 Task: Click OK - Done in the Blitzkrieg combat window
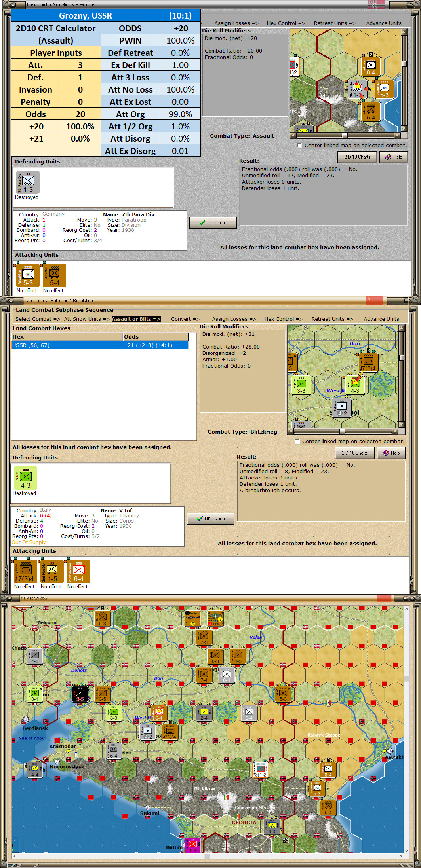pyautogui.click(x=211, y=519)
